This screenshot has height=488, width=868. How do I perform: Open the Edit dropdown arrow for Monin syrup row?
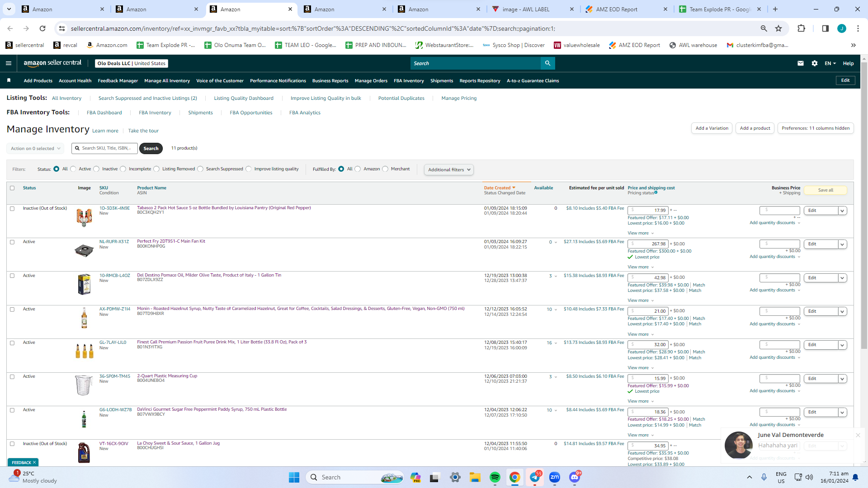coord(842,311)
